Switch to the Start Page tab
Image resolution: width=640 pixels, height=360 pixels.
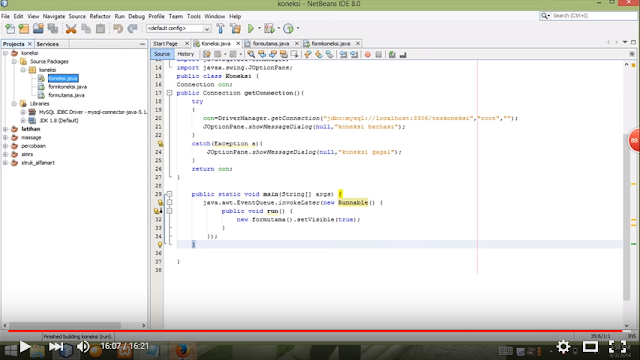click(165, 44)
